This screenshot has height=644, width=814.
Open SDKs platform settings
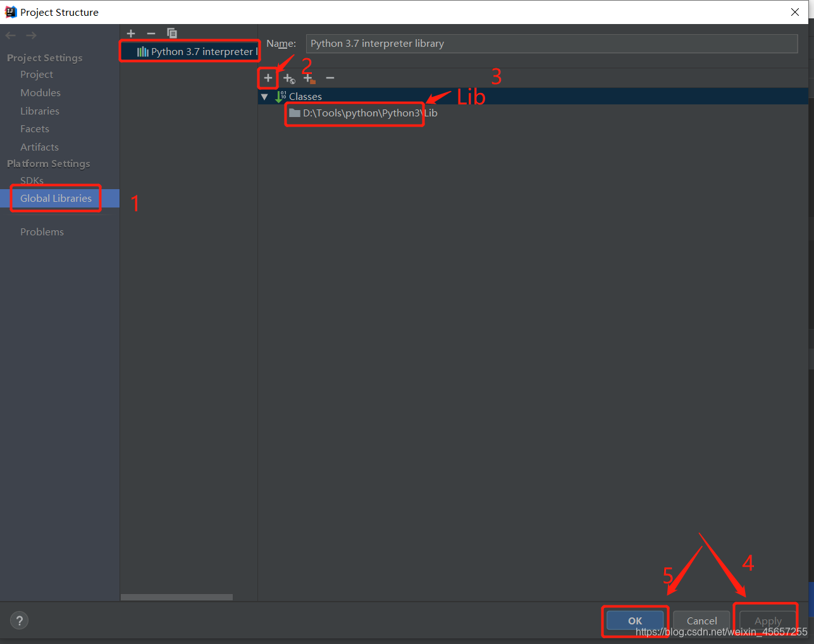(x=32, y=181)
